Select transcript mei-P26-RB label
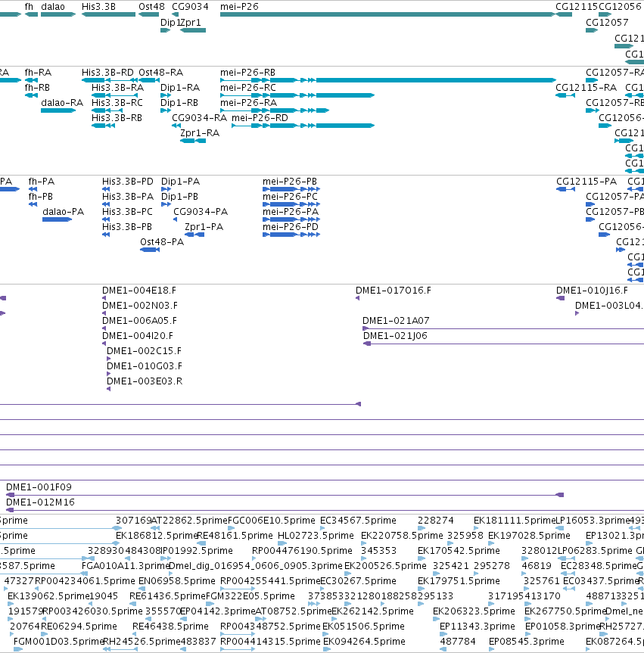This screenshot has width=644, height=653. (x=247, y=73)
